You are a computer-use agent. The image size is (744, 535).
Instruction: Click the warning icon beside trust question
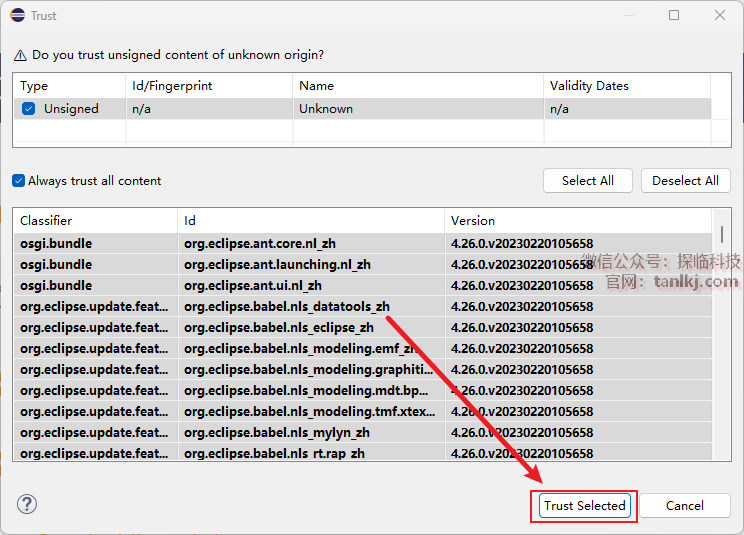(20, 55)
